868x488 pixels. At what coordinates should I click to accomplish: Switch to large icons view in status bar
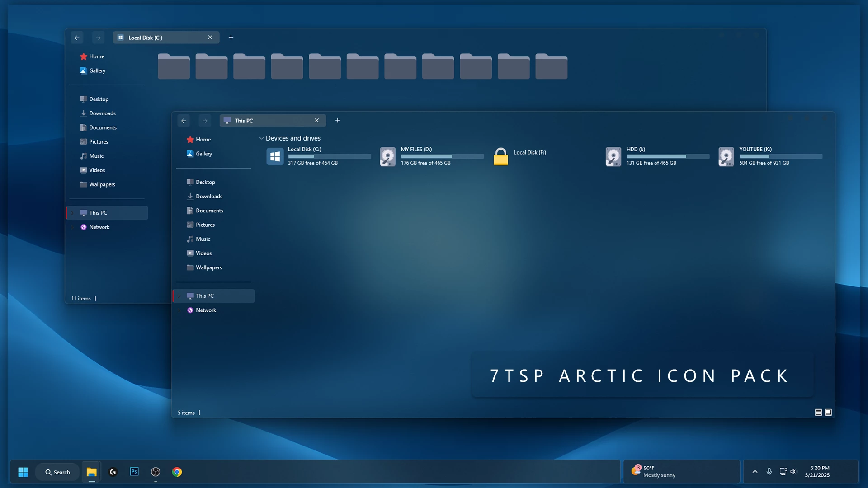pyautogui.click(x=828, y=412)
